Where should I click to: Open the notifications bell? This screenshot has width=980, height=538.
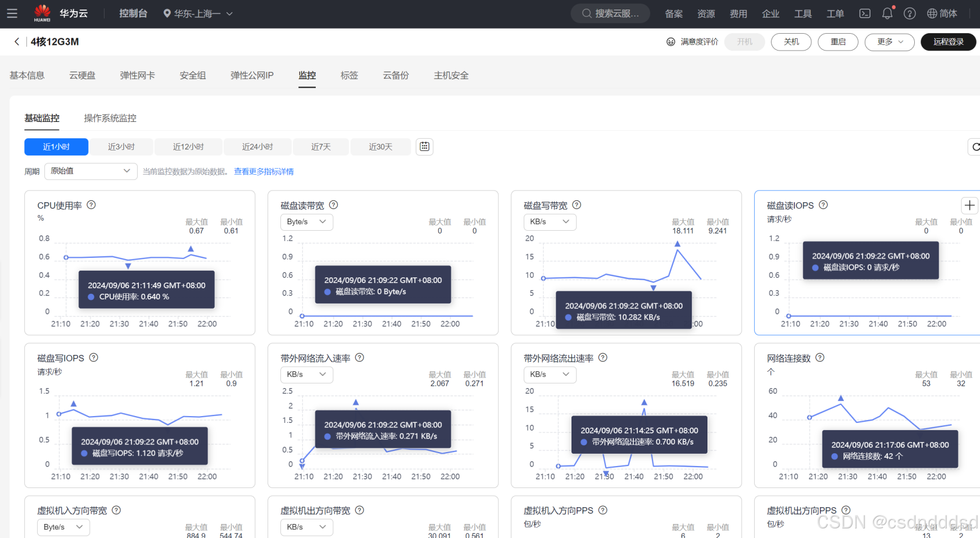coord(887,13)
